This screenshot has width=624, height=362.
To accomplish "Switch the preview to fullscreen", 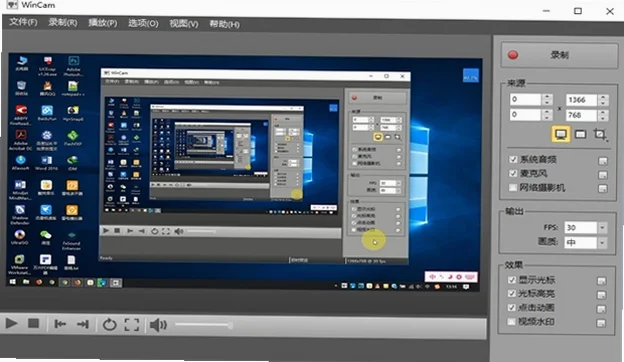I will 132,325.
